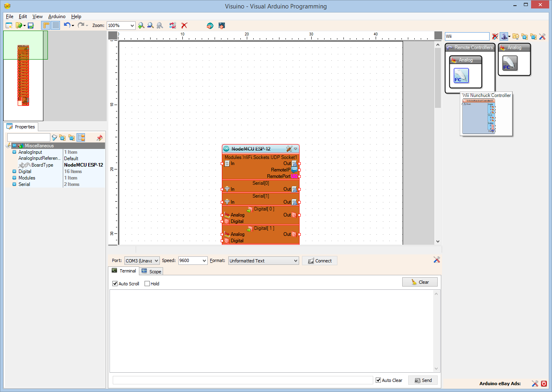Switch to the Scope tab
552x392 pixels.
(x=151, y=272)
